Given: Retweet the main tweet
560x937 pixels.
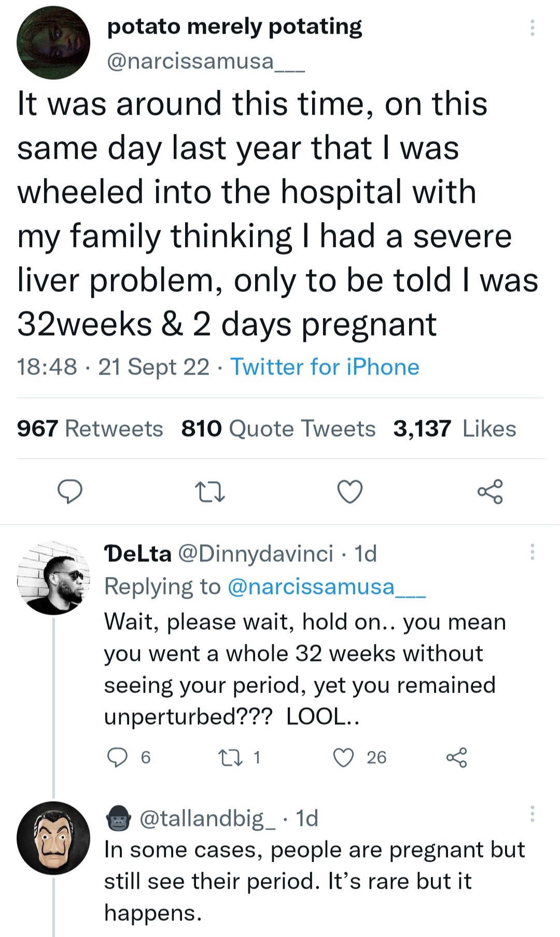Looking at the screenshot, I should coord(209,491).
